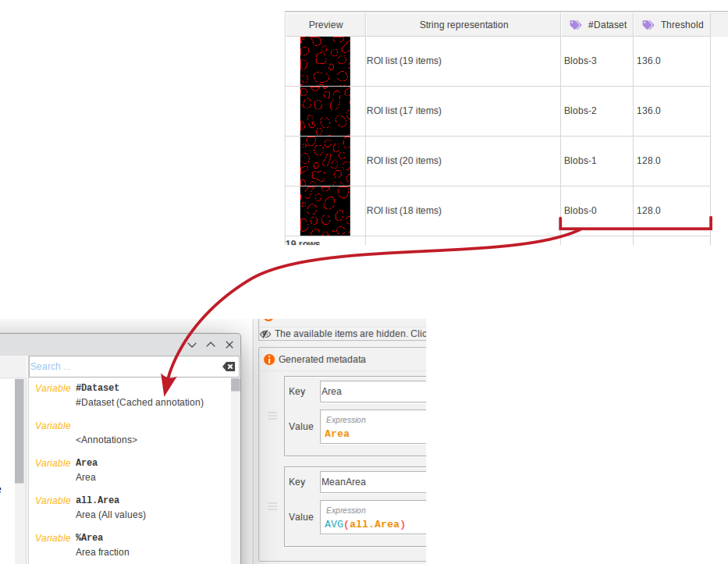Clear the variable search field

pyautogui.click(x=229, y=367)
